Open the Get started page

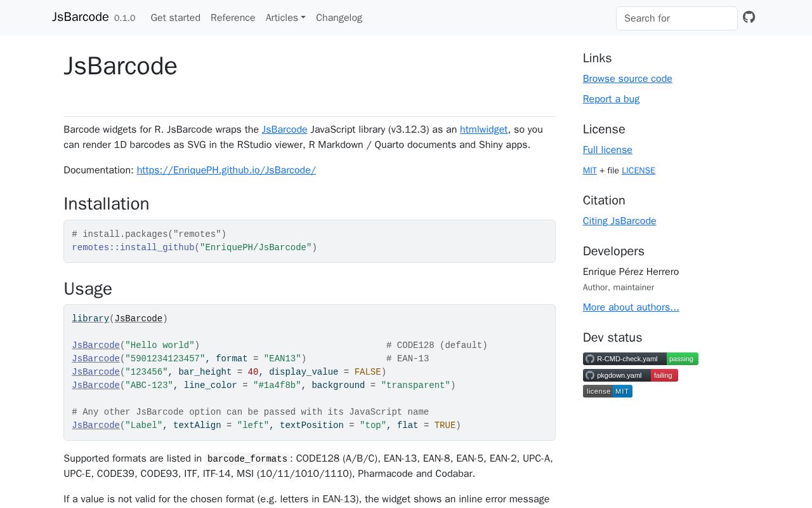point(176,18)
